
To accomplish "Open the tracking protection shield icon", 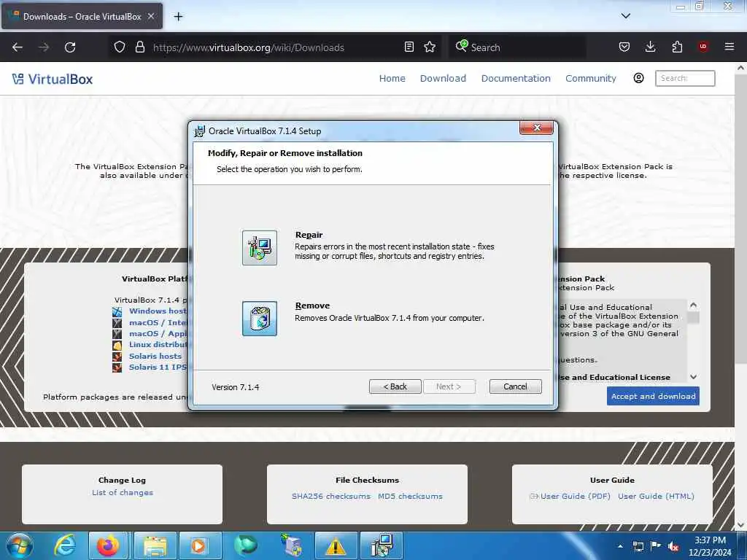I will pyautogui.click(x=120, y=47).
